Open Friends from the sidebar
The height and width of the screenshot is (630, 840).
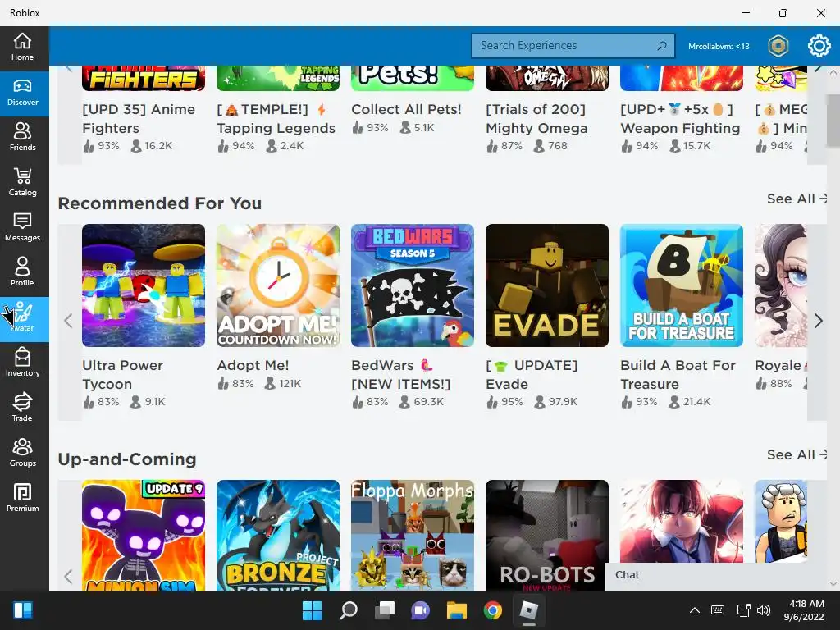click(x=22, y=138)
